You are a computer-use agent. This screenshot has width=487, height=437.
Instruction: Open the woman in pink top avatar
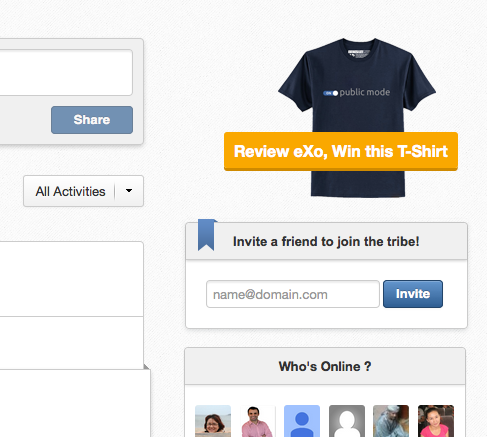(x=436, y=421)
